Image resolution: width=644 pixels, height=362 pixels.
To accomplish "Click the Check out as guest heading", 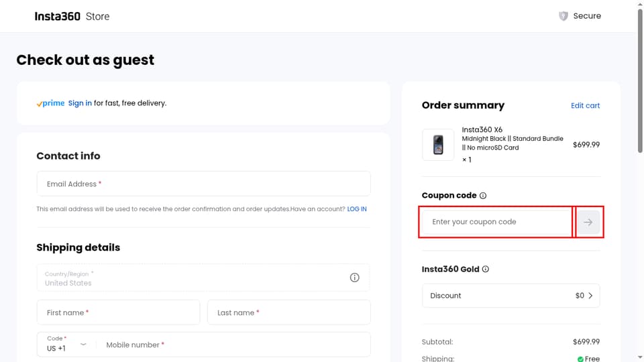I will point(85,60).
